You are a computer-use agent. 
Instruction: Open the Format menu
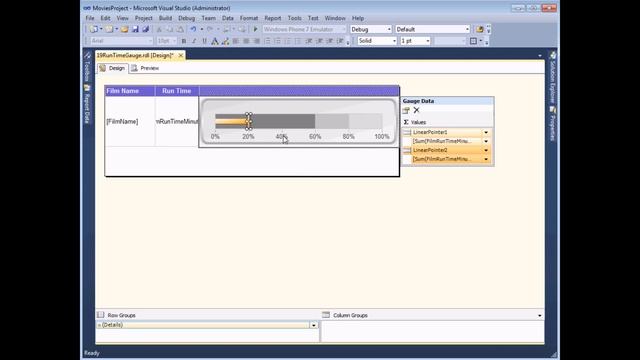click(249, 18)
